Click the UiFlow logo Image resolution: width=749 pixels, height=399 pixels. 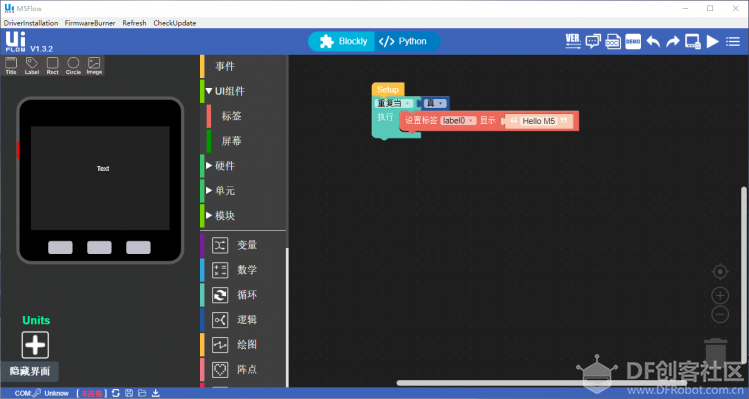point(15,41)
